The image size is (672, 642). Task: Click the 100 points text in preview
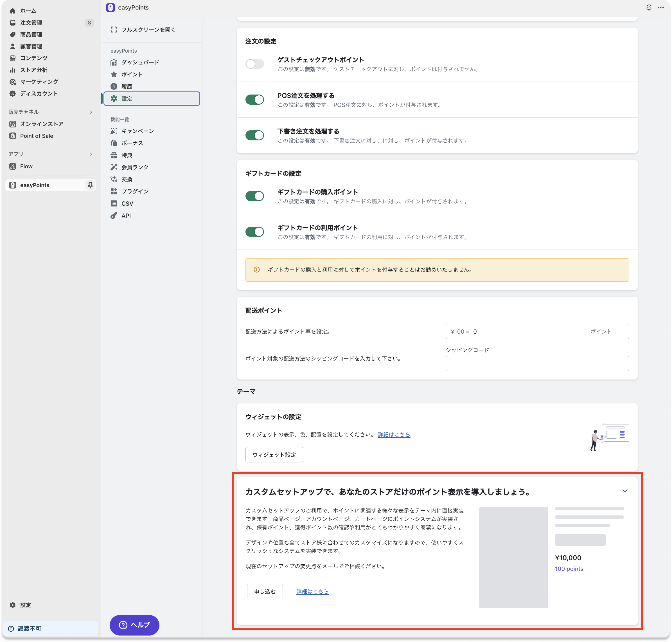pyautogui.click(x=569, y=569)
